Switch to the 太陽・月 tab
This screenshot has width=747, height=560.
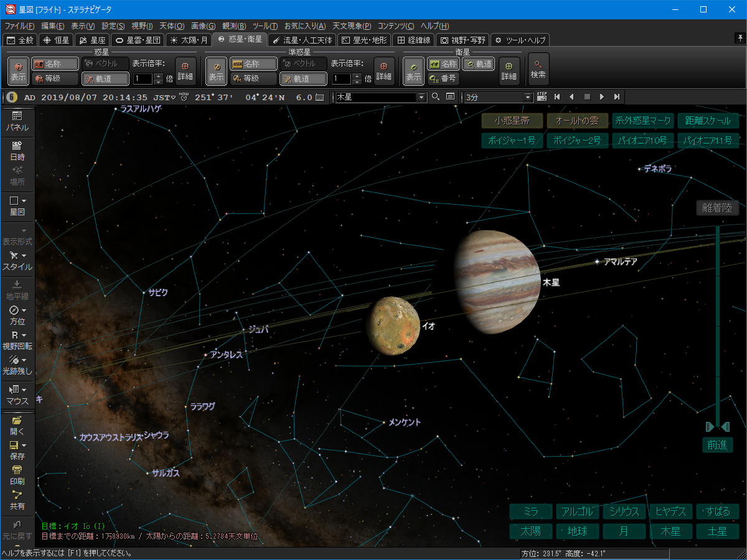[x=189, y=40]
